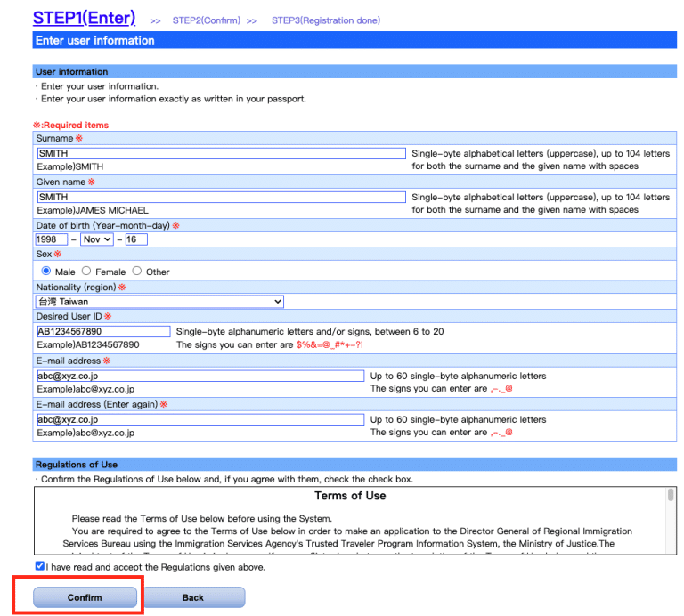Image resolution: width=684 pixels, height=616 pixels.
Task: Choose the Female sex option
Action: [x=86, y=271]
